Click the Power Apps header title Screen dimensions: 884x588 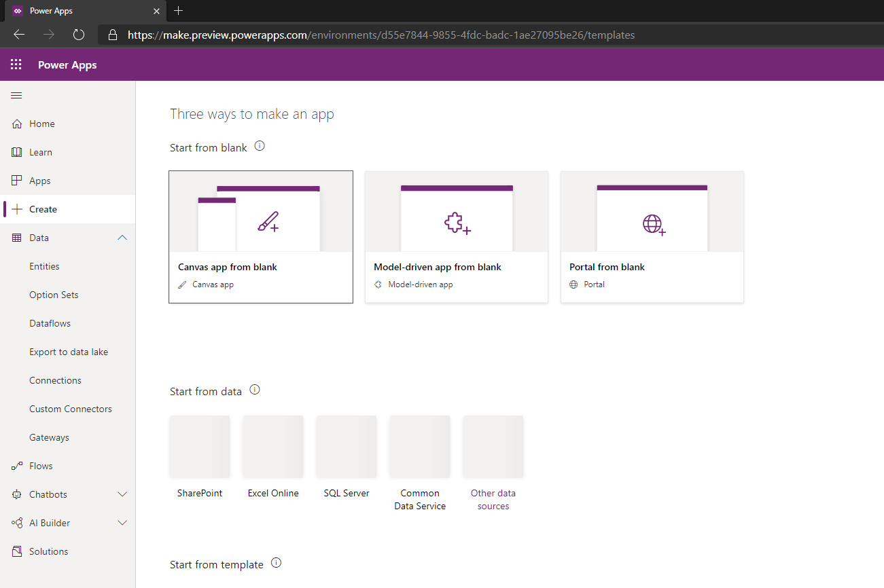(67, 65)
